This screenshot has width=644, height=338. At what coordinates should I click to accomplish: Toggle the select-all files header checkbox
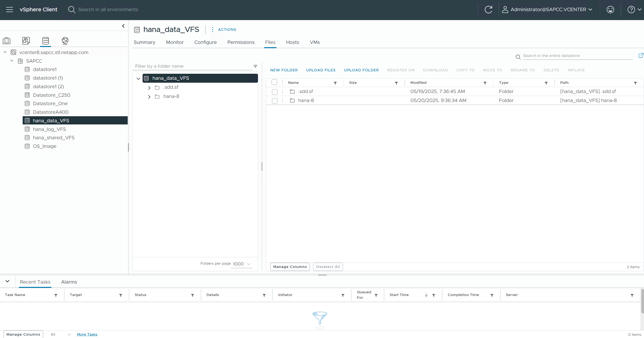pyautogui.click(x=274, y=82)
